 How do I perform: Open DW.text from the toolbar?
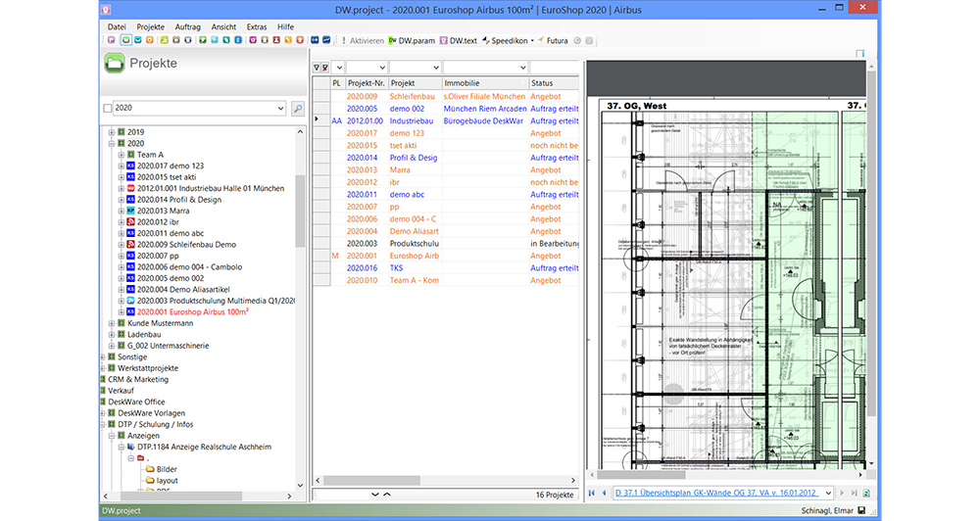pos(458,41)
